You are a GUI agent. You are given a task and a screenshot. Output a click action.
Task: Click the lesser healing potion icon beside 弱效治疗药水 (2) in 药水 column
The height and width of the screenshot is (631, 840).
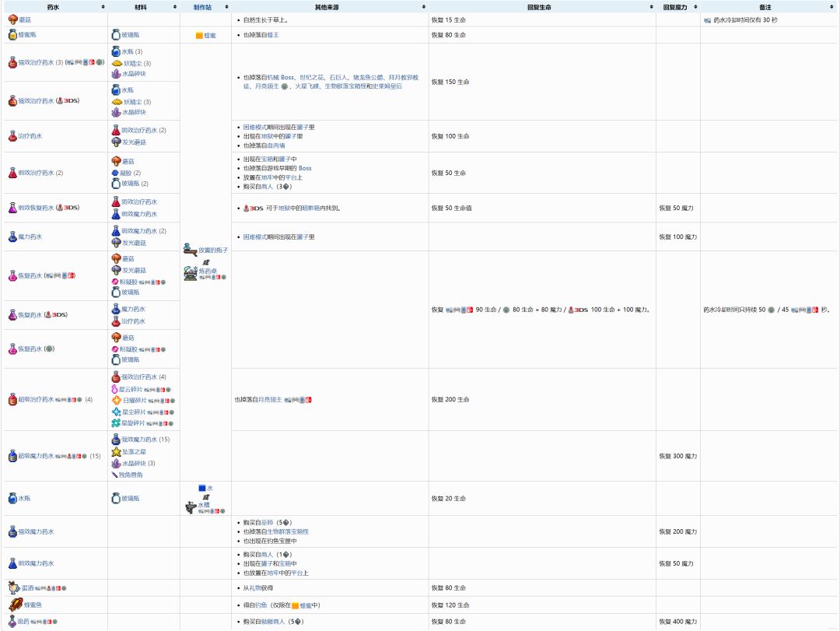(x=13, y=173)
